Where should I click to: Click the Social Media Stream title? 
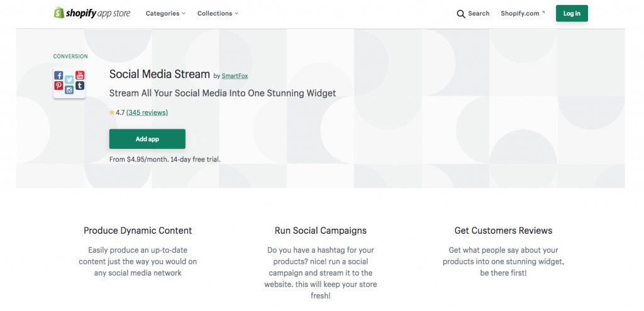[159, 74]
